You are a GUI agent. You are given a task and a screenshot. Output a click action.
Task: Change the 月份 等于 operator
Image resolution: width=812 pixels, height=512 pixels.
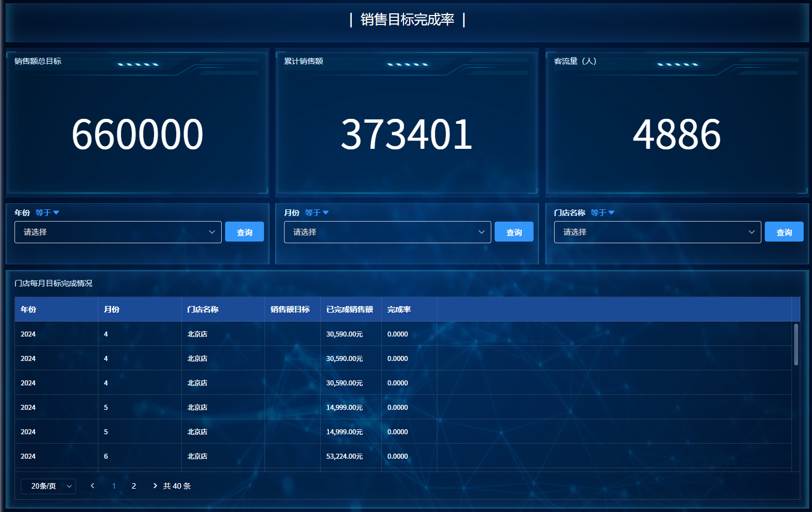coord(317,213)
